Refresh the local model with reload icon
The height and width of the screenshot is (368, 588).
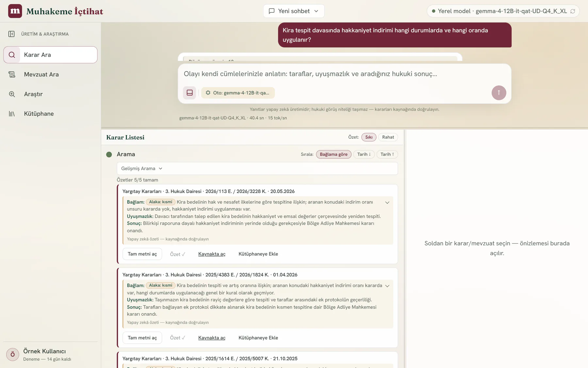click(x=573, y=11)
